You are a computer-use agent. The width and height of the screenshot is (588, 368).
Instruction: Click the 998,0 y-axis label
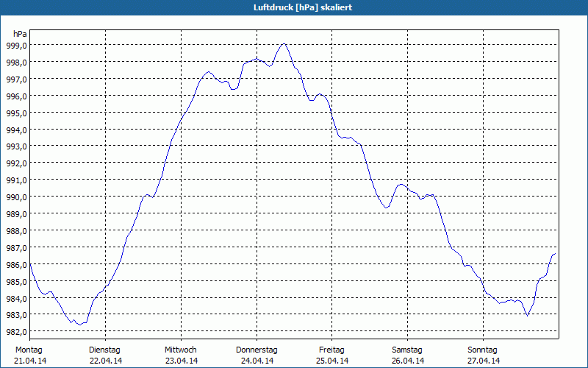click(16, 62)
